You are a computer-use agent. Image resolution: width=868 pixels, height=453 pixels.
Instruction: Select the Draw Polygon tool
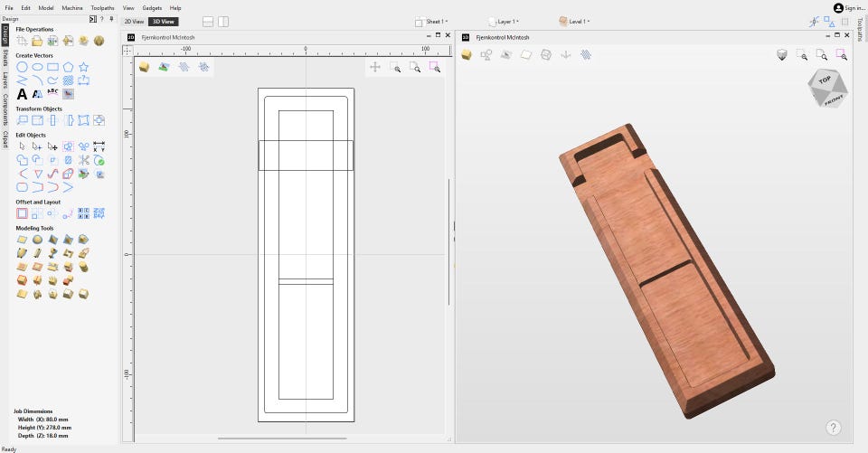coord(68,67)
